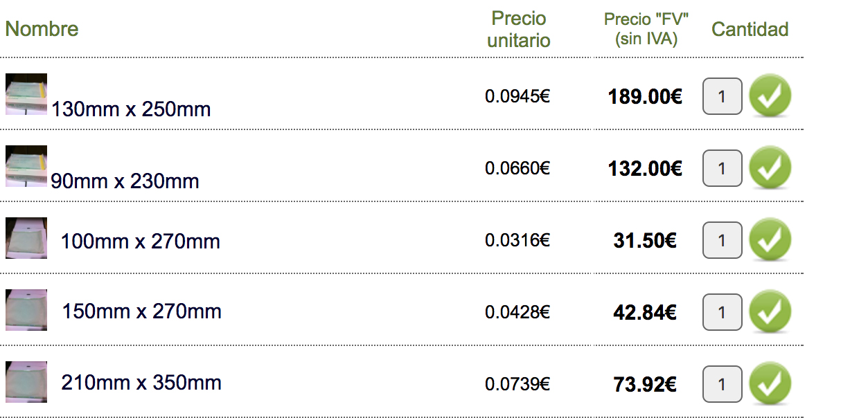Open the 90mm x 230mm product link
Viewport: 868px width, 418px height.
tap(125, 181)
